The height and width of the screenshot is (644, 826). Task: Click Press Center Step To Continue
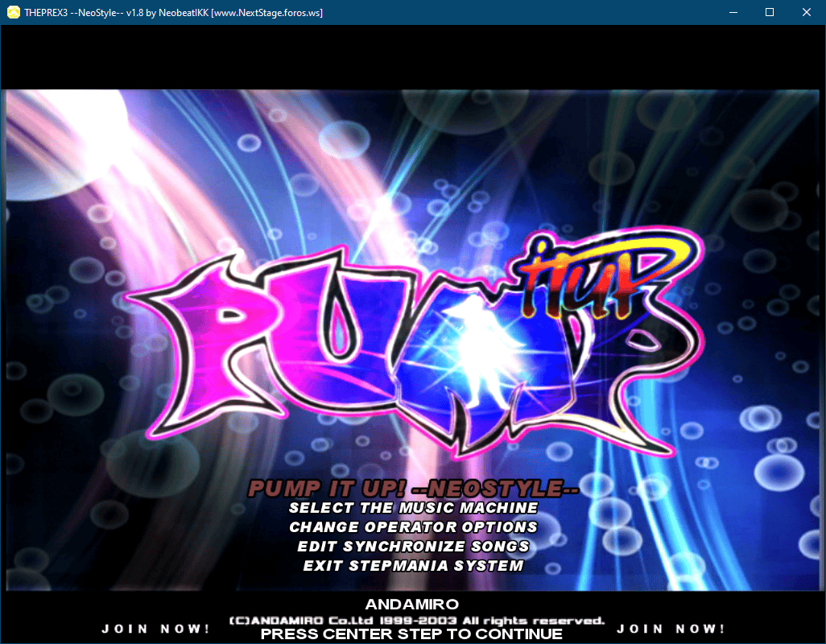click(411, 634)
